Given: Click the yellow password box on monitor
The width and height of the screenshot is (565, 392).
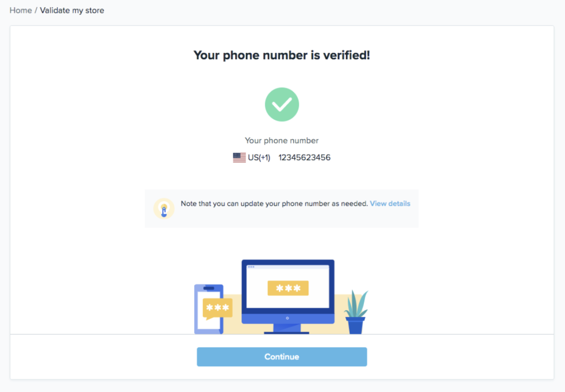Looking at the screenshot, I should pos(288,288).
